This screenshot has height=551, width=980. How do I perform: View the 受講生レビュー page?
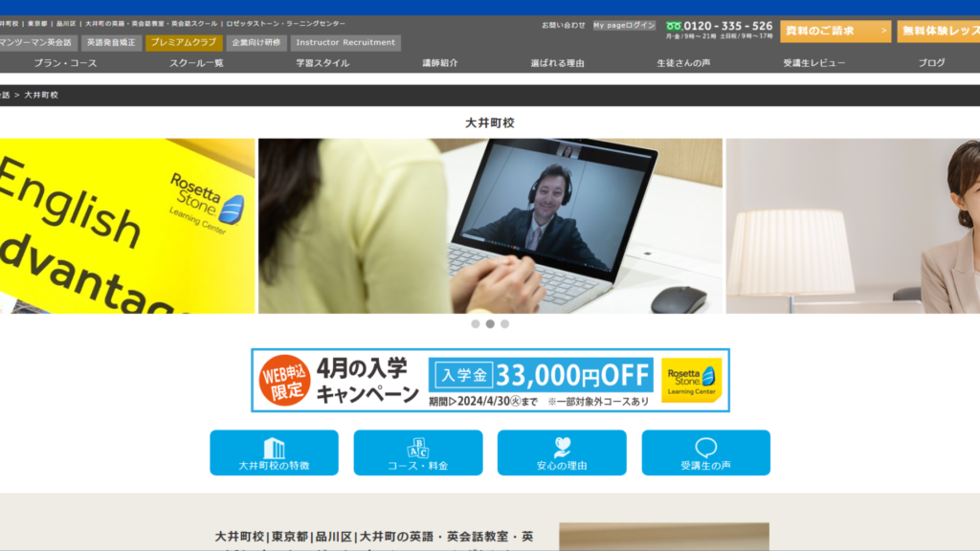click(814, 63)
